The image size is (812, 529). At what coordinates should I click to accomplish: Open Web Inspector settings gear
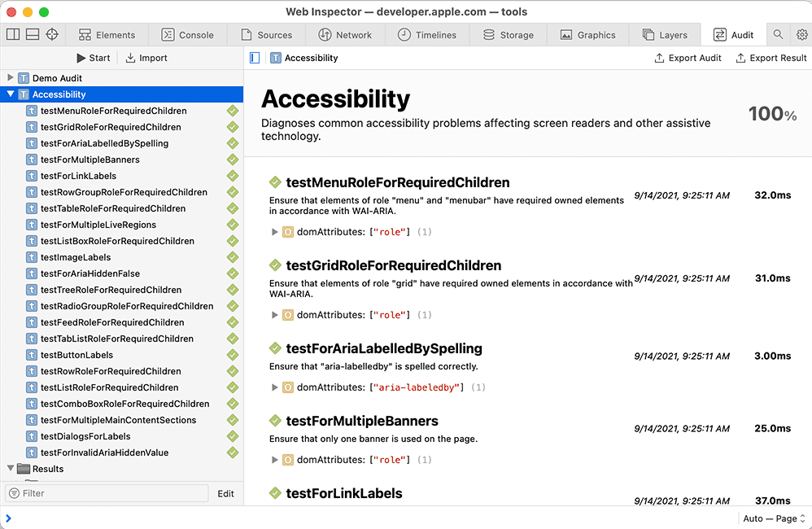801,35
